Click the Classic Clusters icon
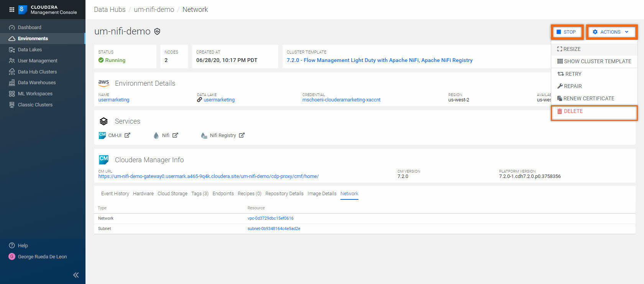The height and width of the screenshot is (284, 644). pos(12,105)
